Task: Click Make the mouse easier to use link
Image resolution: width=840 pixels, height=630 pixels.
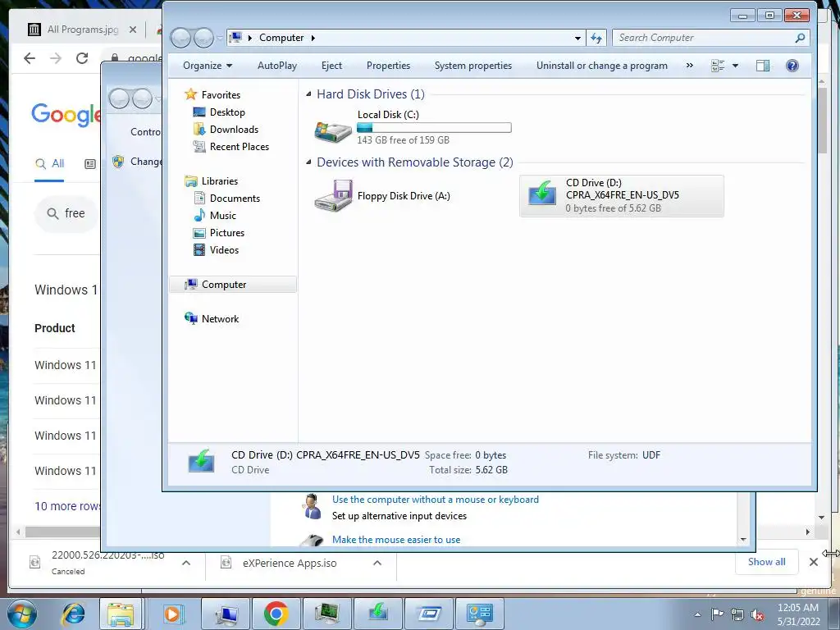Action: tap(396, 540)
